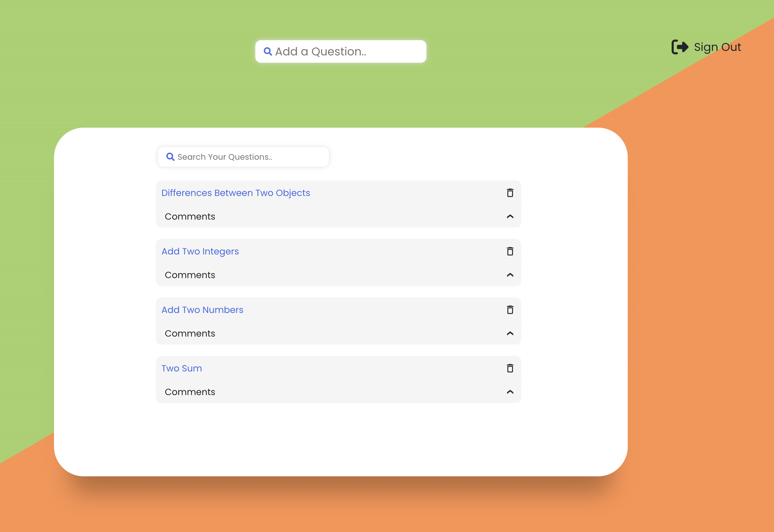The width and height of the screenshot is (774, 532).
Task: Collapse comments chevron for Add Two Integers
Action: pyautogui.click(x=510, y=275)
